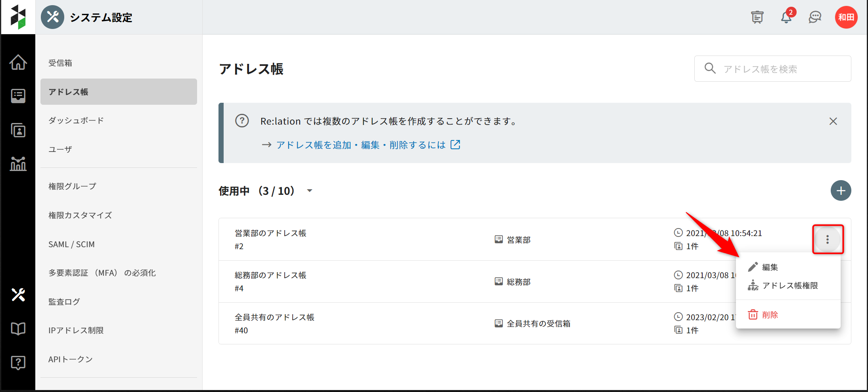The height and width of the screenshot is (392, 868).
Task: Select 編集 from the context menu
Action: 770,267
